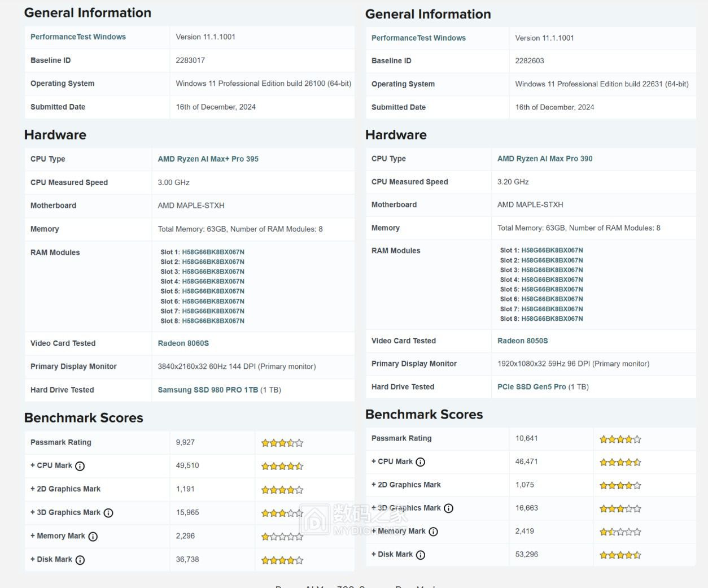Viewport: 708px width, 588px height.
Task: Open PCIe SSD Gen5 Pro link
Action: (x=531, y=387)
